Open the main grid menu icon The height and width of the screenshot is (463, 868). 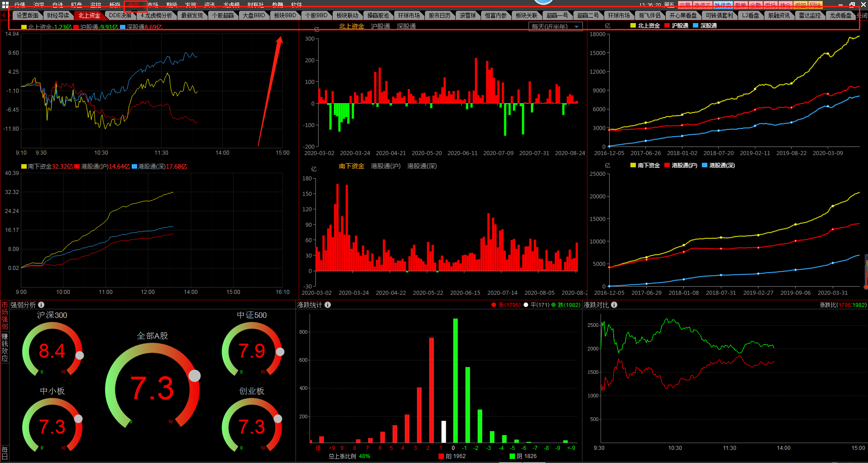click(x=5, y=5)
